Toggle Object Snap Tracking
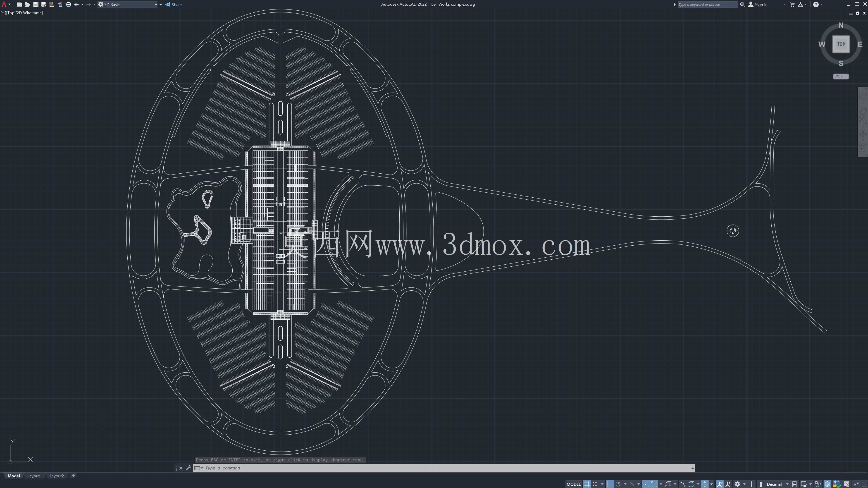The image size is (868, 488). coord(646,484)
